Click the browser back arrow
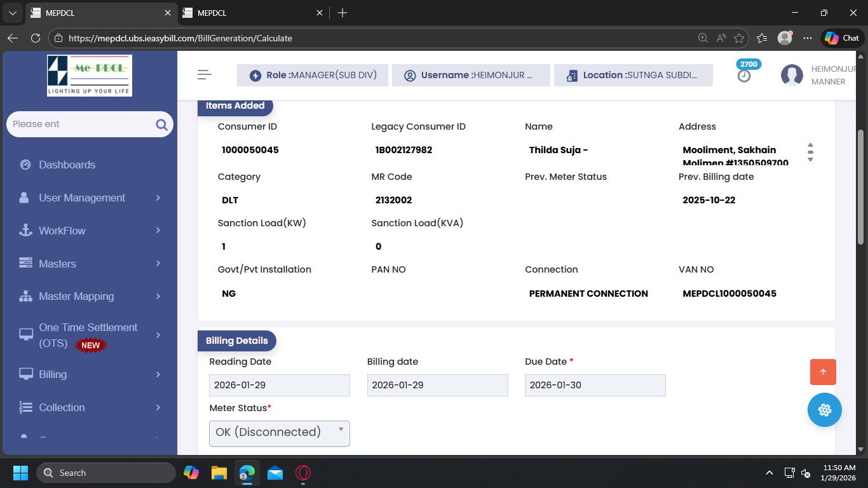 [x=13, y=38]
